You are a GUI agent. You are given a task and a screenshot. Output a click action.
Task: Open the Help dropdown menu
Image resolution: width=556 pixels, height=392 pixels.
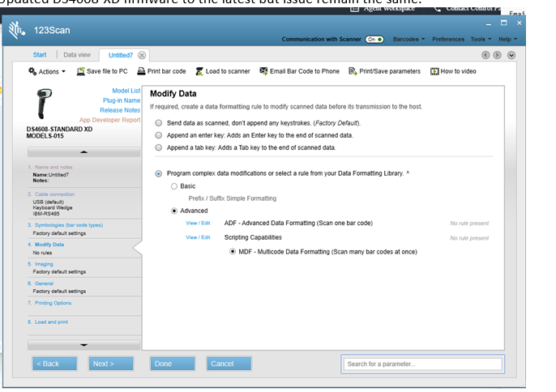507,40
